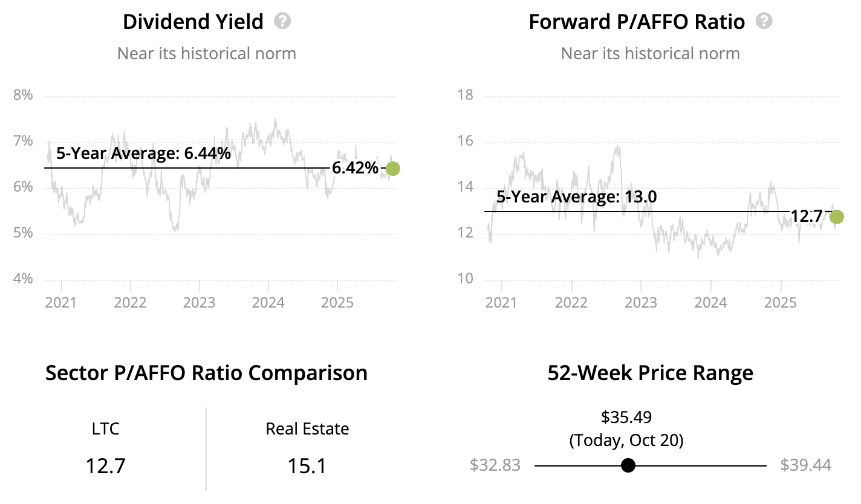Click the Sector P/AFFO Ratio Comparison heading

point(206,373)
